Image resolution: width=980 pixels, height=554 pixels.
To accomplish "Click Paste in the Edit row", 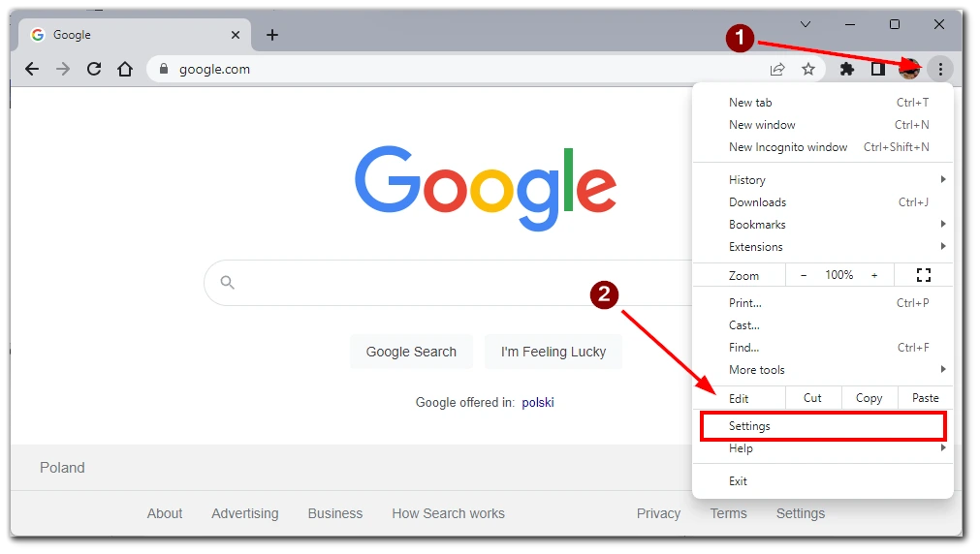I will 925,398.
